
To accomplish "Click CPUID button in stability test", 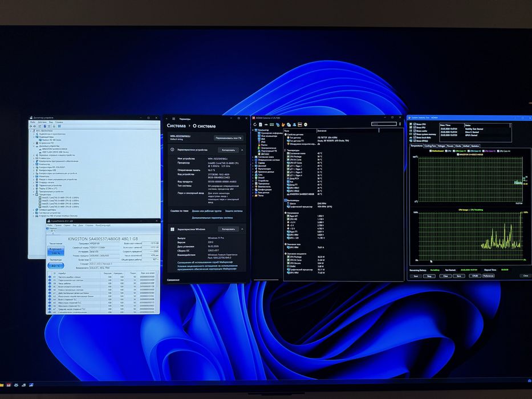I will point(475,276).
